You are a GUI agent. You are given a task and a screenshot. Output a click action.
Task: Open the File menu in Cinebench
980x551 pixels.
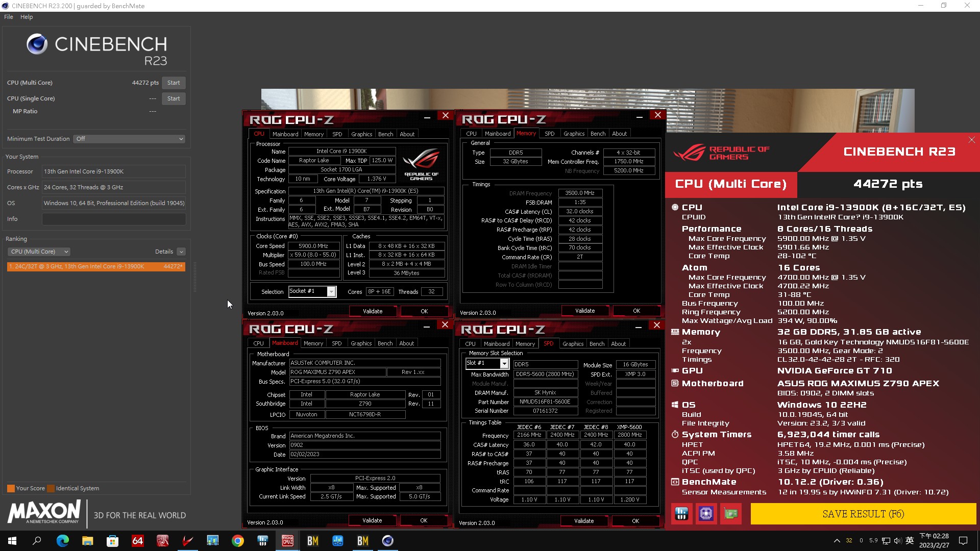coord(8,17)
